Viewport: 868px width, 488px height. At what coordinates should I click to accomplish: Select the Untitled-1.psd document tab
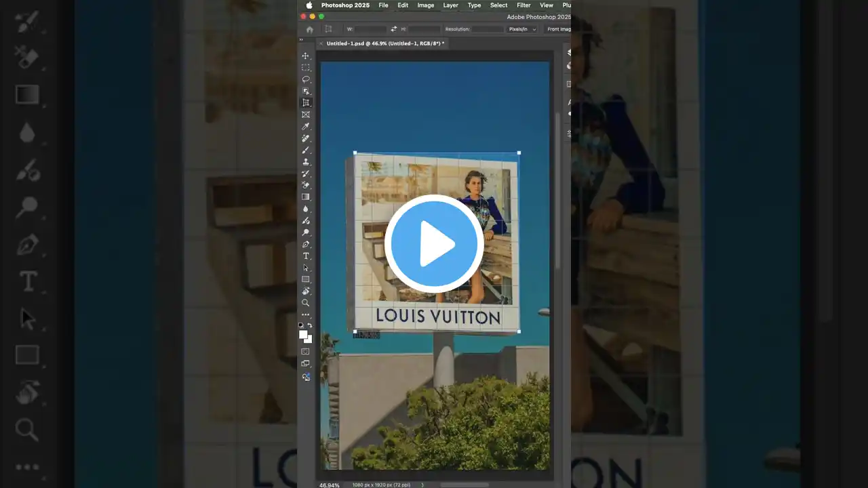(385, 43)
